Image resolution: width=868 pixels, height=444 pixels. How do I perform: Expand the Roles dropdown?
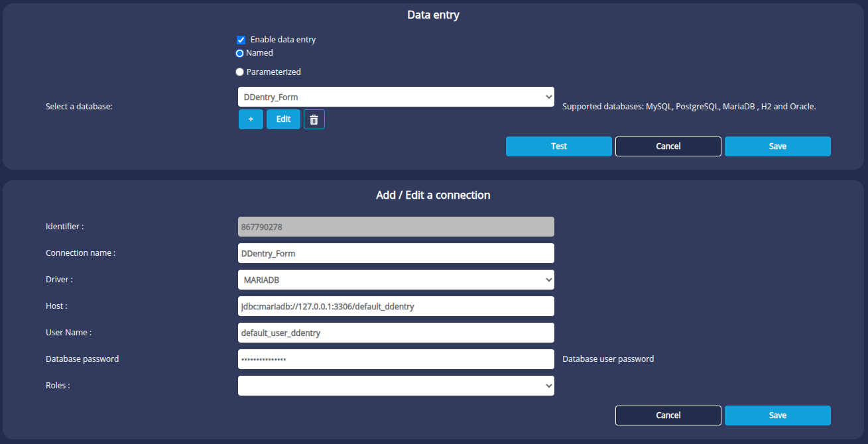pos(395,385)
